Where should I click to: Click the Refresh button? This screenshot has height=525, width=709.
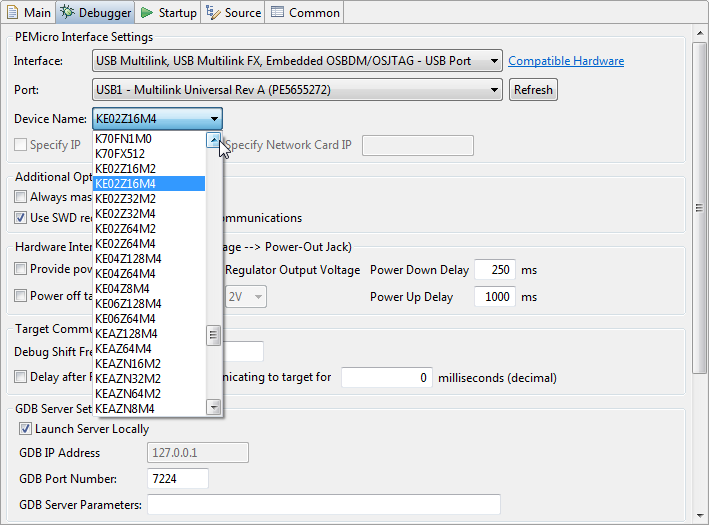point(533,90)
